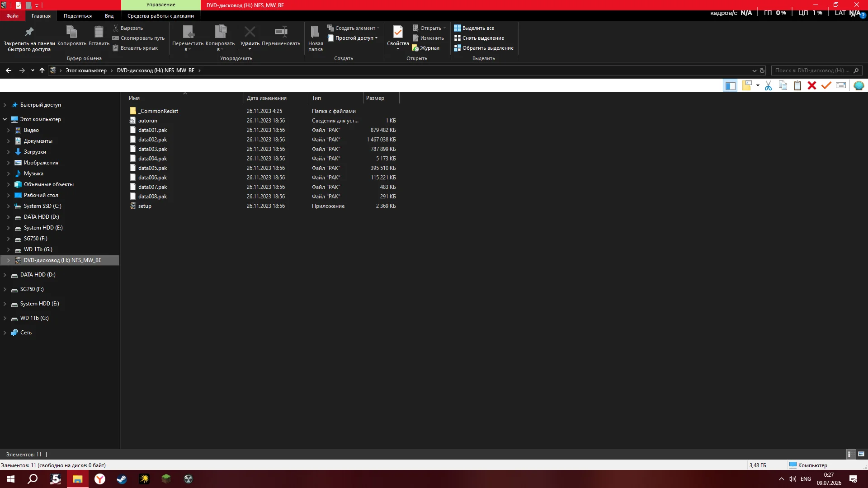The image size is (868, 488).
Task: Toggle the navigation pane in white toolbar
Action: click(730, 85)
